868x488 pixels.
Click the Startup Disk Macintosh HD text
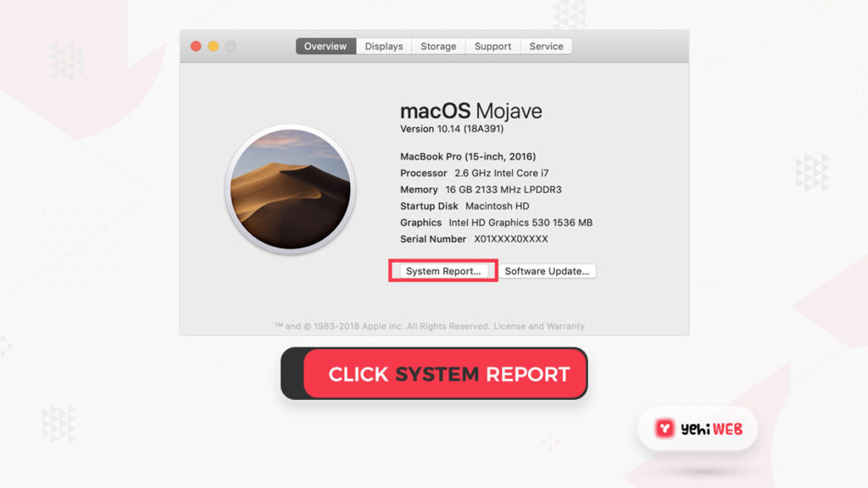point(465,206)
